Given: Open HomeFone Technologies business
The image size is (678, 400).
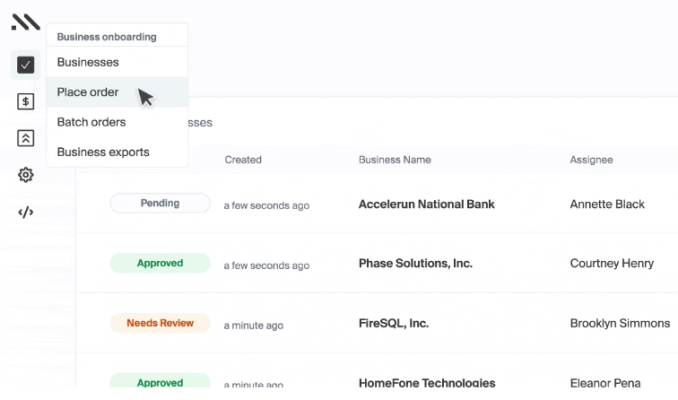Looking at the screenshot, I should [427, 383].
